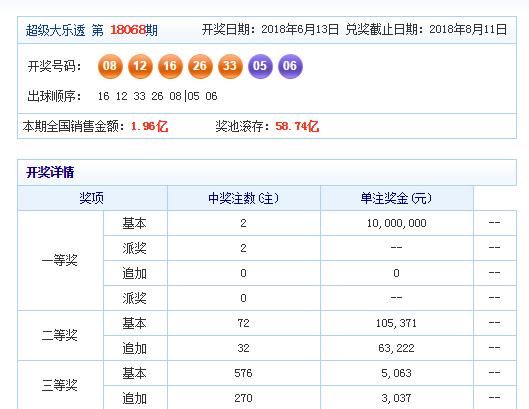Click the purple lottery ball 05
529x409 pixels.
point(260,66)
